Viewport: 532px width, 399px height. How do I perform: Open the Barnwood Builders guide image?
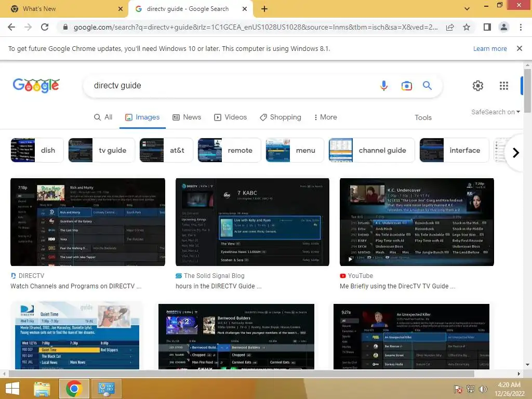tap(236, 337)
